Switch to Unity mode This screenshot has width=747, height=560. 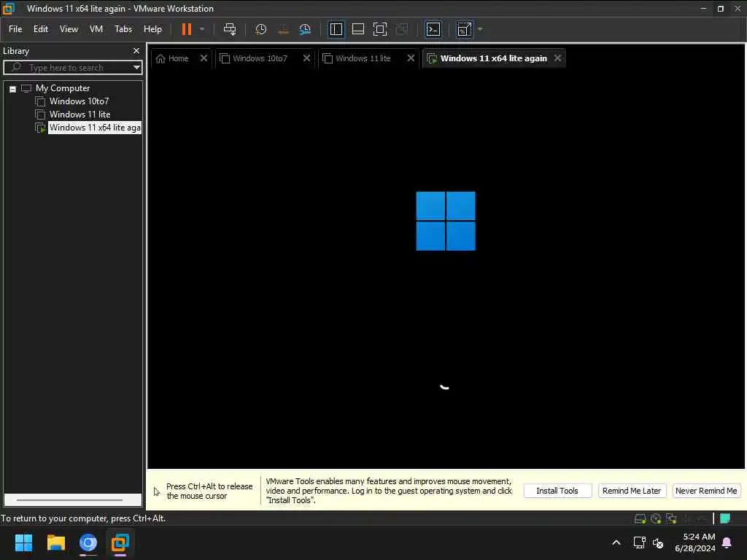[x=402, y=29]
